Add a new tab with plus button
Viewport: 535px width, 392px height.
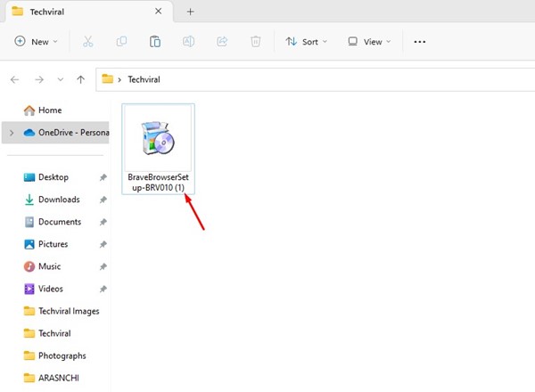pos(191,12)
